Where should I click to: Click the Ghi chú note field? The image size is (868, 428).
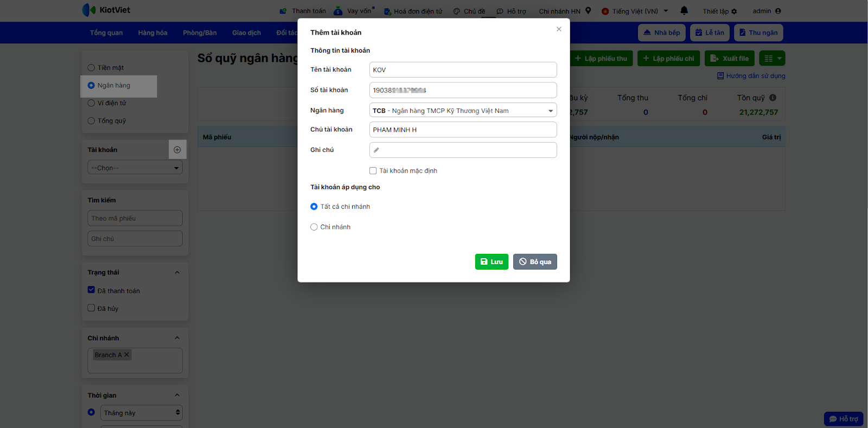coord(463,150)
